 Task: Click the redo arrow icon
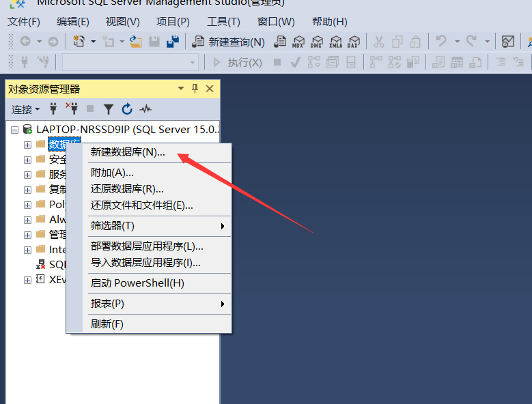(x=471, y=41)
